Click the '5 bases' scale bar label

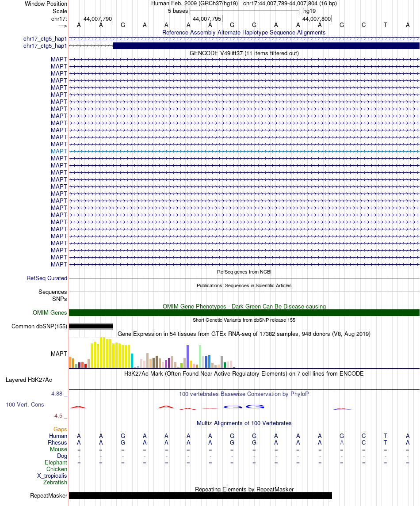pyautogui.click(x=178, y=11)
